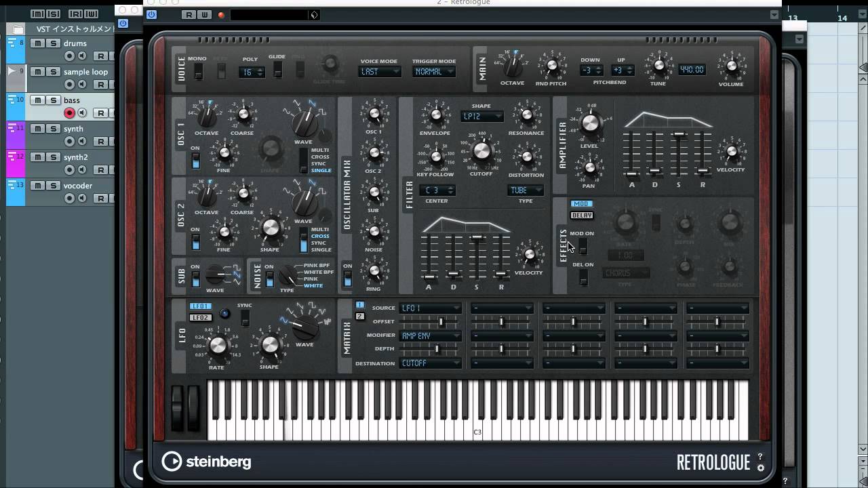
Task: Click the plugin power bypass icon
Action: pyautogui.click(x=151, y=14)
